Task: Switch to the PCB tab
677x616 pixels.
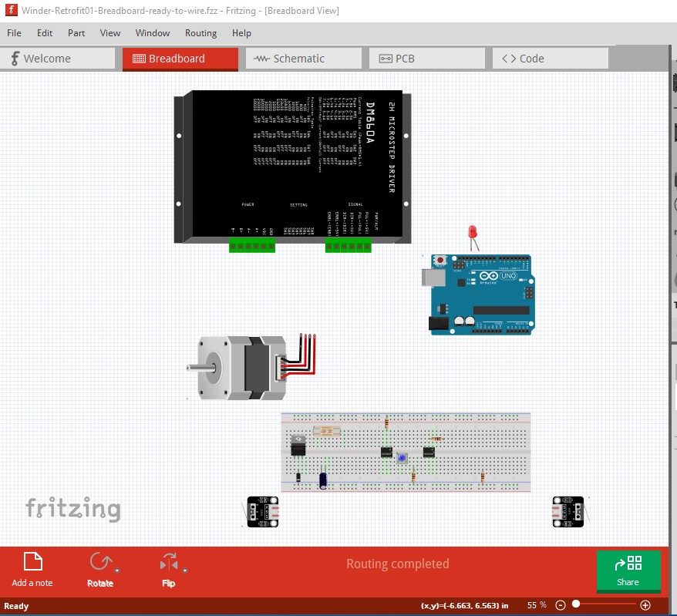Action: pos(427,59)
